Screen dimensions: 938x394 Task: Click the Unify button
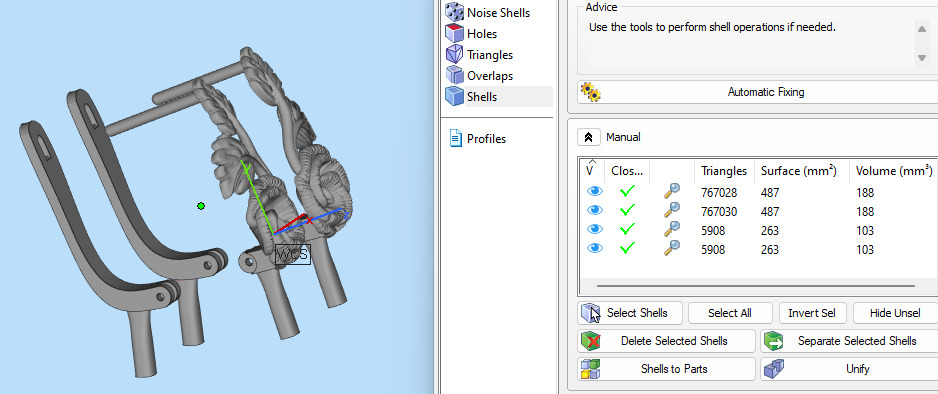849,369
